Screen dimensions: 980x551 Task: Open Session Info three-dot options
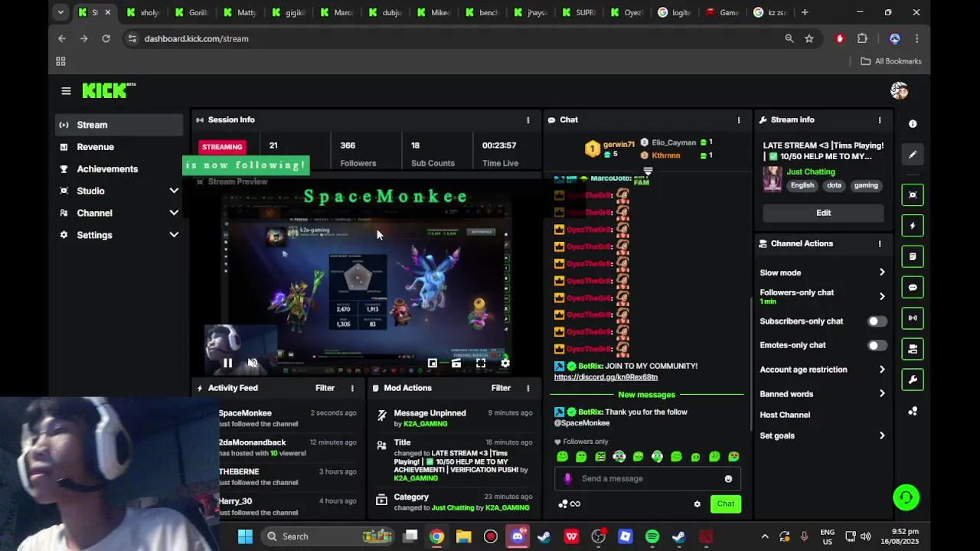coord(528,120)
